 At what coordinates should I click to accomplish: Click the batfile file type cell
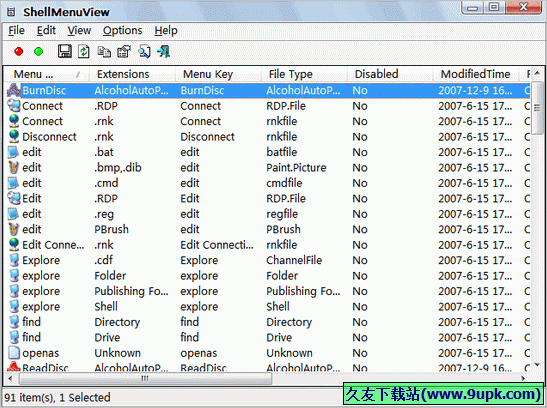[x=282, y=152]
